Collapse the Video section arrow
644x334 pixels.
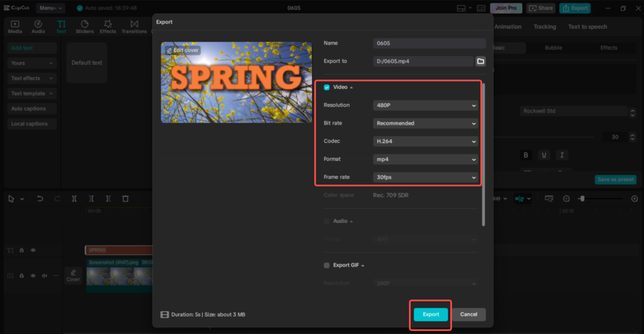point(351,87)
